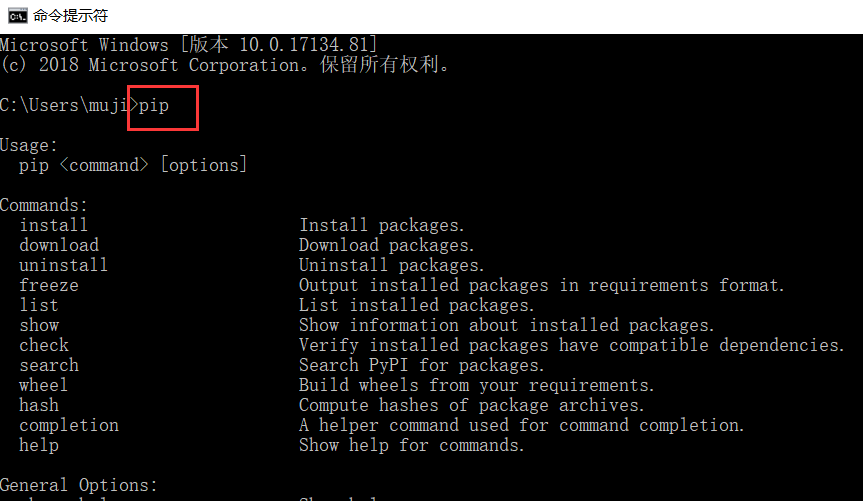Click the 'pip <command> [options]' usage line
863x501 pixels.
(132, 165)
